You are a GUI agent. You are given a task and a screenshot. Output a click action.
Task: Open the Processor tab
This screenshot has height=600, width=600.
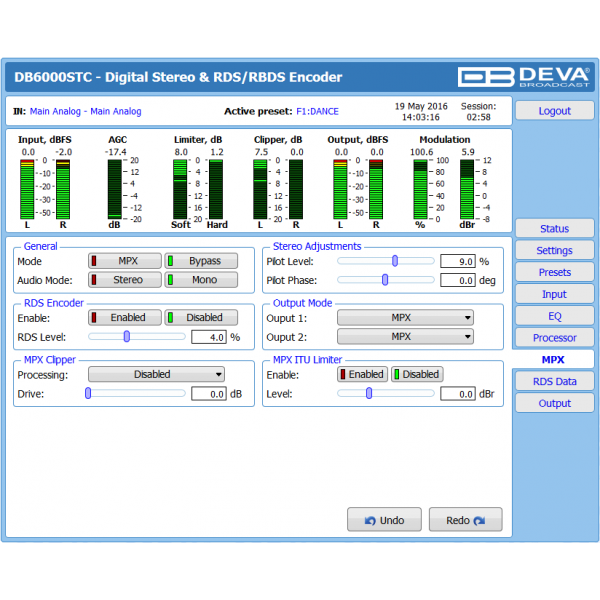(554, 338)
